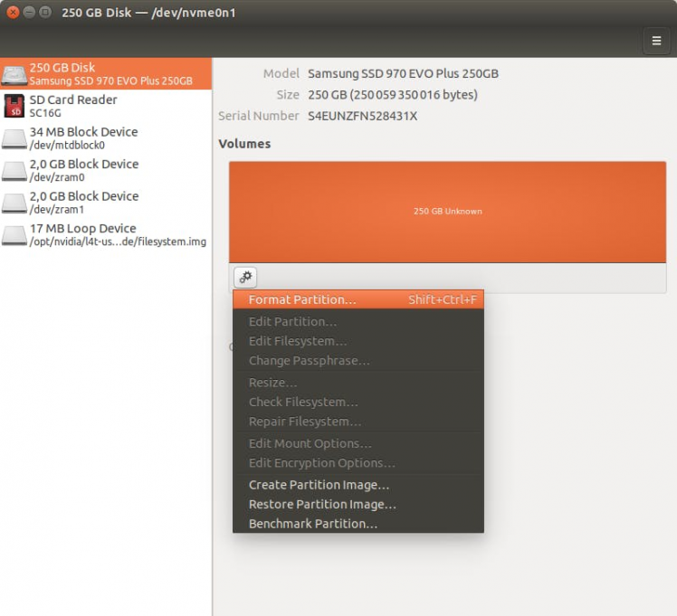
Task: Select Create Partition Image option
Action: pos(319,485)
